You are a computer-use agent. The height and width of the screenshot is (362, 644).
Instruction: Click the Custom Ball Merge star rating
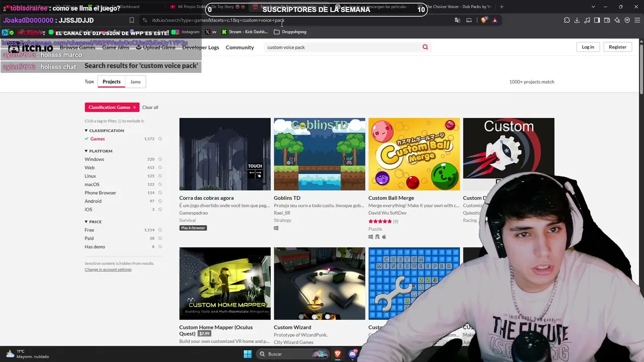tap(380, 221)
